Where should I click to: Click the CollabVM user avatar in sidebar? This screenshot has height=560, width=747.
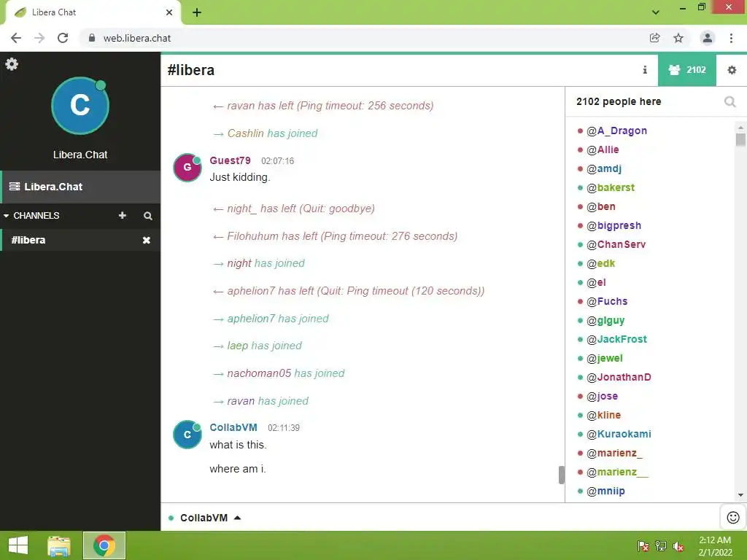point(80,106)
